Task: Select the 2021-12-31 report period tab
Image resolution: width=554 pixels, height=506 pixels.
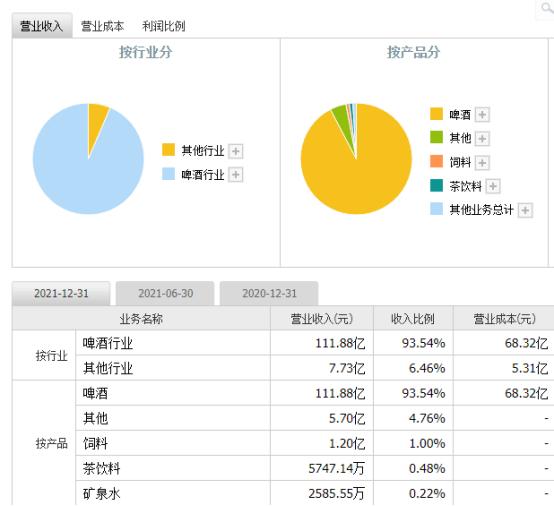Action: [x=61, y=293]
